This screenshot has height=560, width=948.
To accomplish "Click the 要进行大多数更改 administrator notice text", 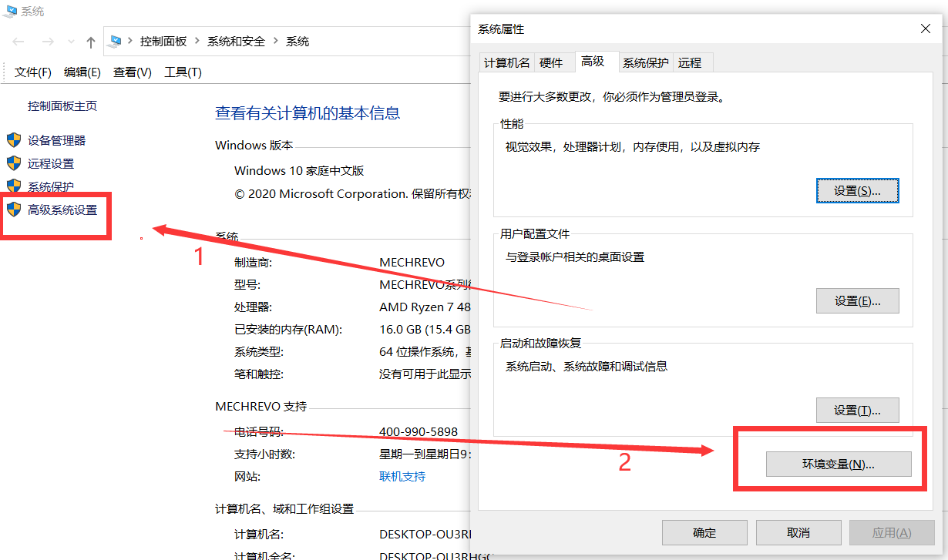I will pyautogui.click(x=612, y=97).
